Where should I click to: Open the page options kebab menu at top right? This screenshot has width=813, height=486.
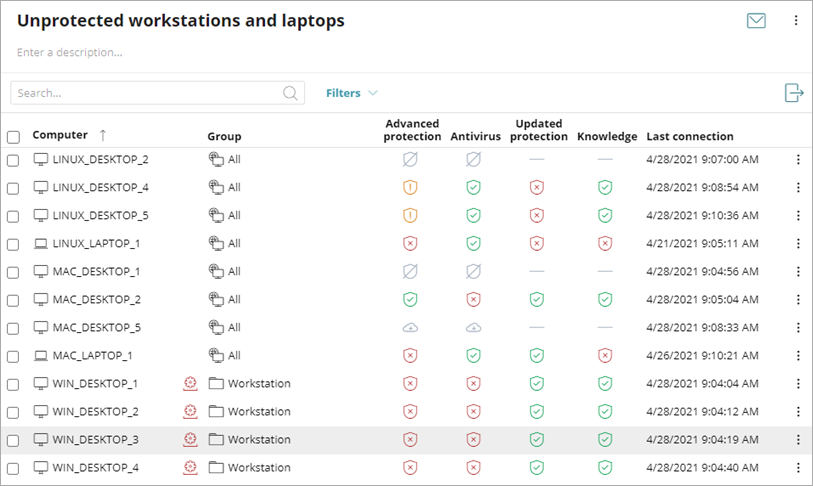[796, 20]
